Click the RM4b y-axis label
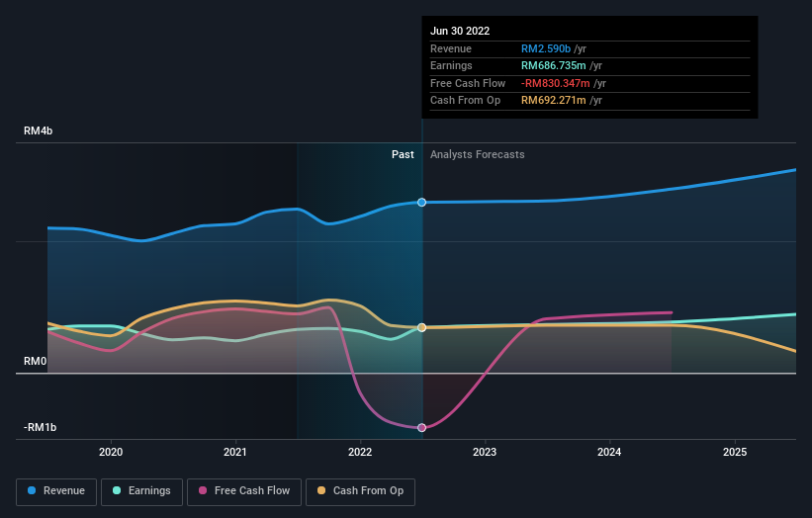812x518 pixels. tap(39, 130)
